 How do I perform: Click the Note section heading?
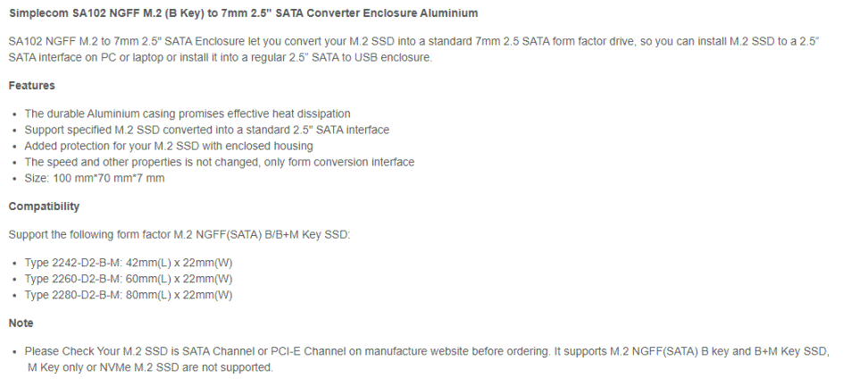tap(21, 324)
